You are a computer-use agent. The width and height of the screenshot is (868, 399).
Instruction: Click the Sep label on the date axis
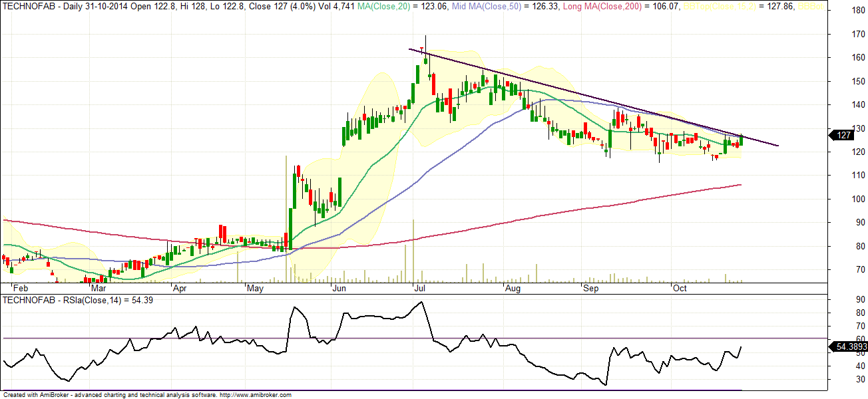coord(590,289)
